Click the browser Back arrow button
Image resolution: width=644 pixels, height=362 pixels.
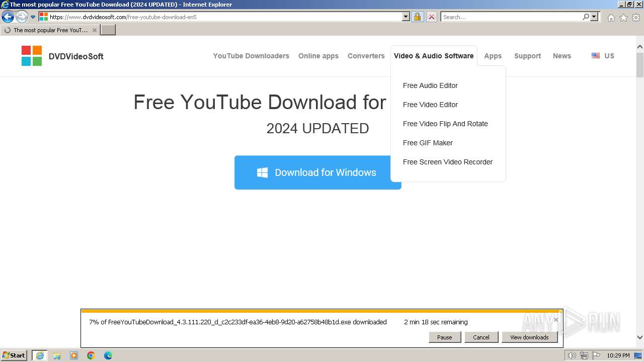[8, 17]
